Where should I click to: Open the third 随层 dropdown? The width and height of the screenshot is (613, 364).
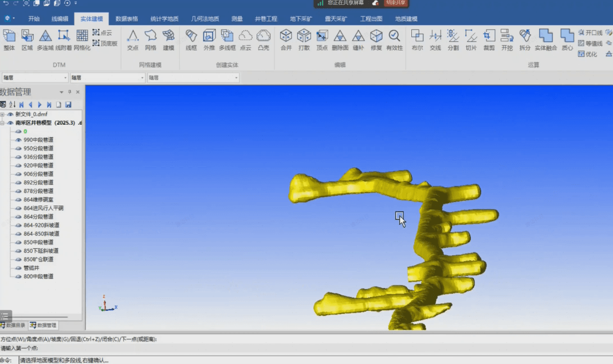click(x=193, y=78)
